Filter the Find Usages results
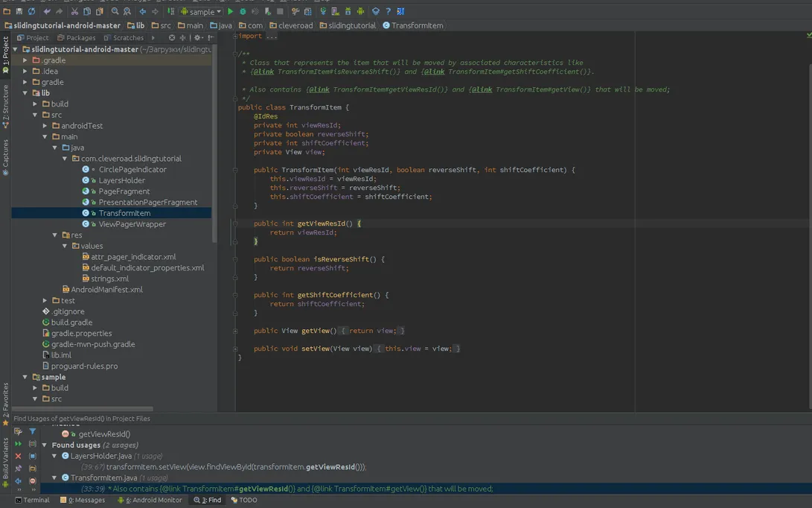Viewport: 812px width, 508px height. (33, 431)
